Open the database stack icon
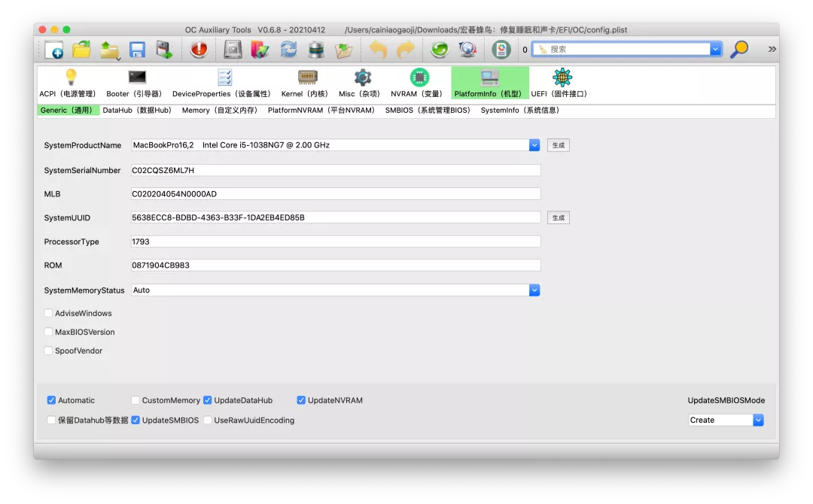This screenshot has width=813, height=504. click(315, 50)
